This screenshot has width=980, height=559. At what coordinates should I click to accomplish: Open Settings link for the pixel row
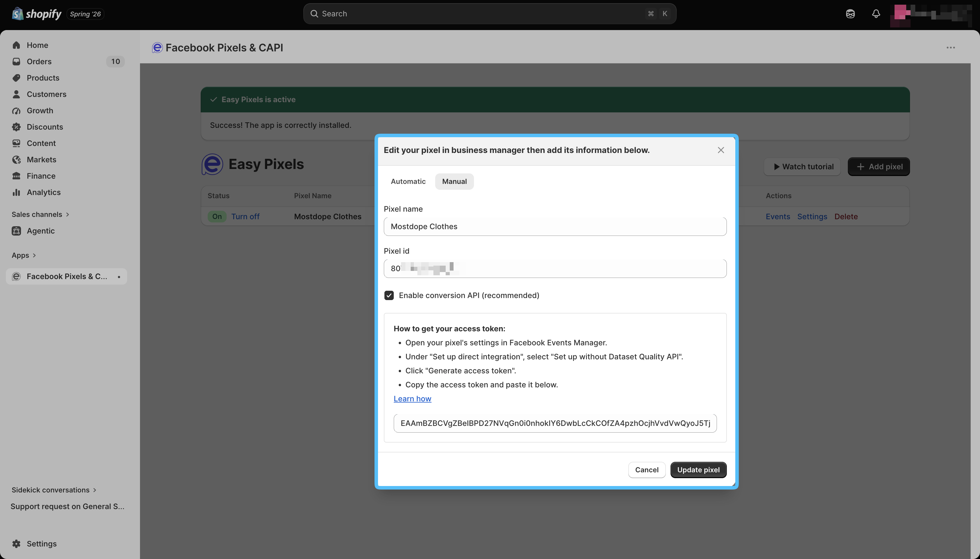pos(812,217)
